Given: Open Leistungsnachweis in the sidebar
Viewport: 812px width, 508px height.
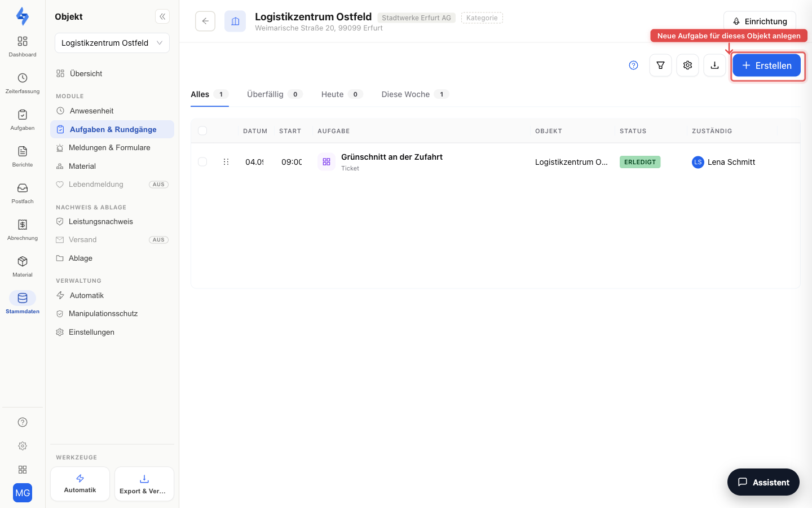Looking at the screenshot, I should tap(112, 221).
